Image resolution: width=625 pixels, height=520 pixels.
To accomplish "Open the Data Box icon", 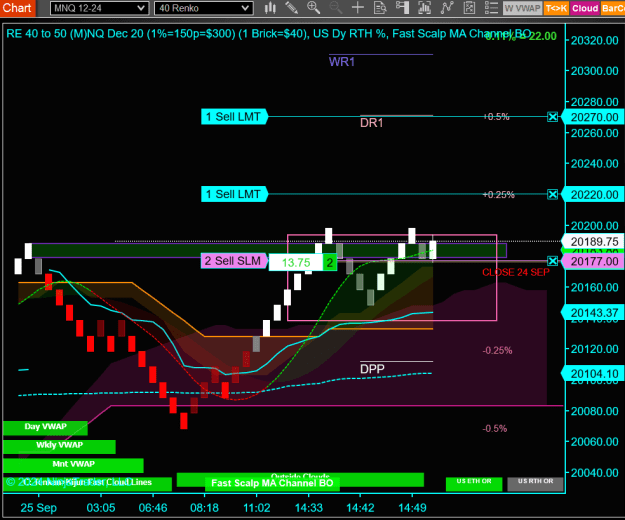I will click(x=380, y=8).
